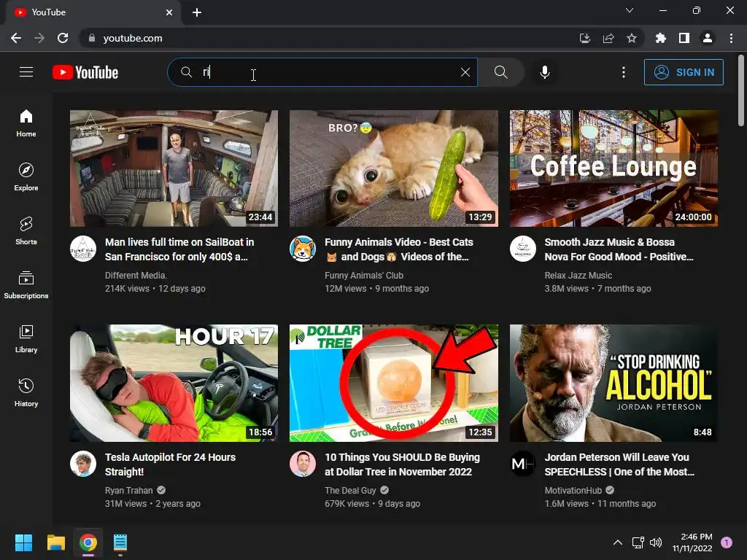747x560 pixels.
Task: Go back with browser back arrow
Action: pos(16,38)
